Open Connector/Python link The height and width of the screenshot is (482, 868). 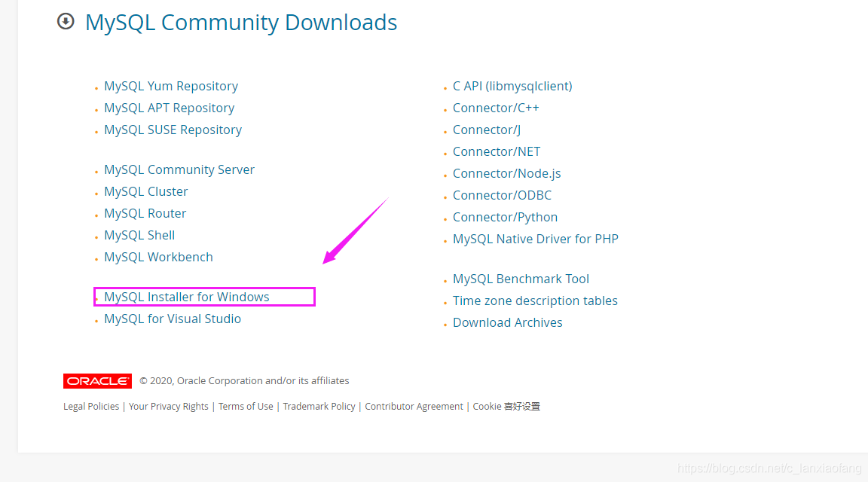click(506, 217)
